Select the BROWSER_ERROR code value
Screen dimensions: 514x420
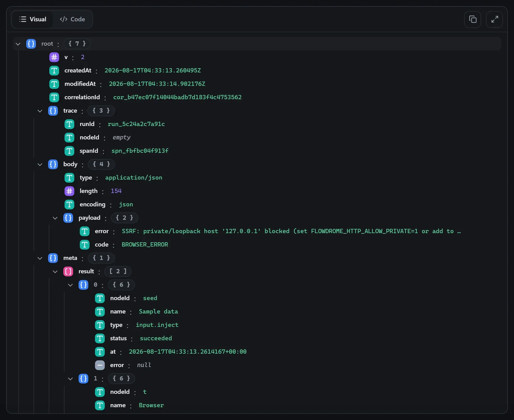145,245
